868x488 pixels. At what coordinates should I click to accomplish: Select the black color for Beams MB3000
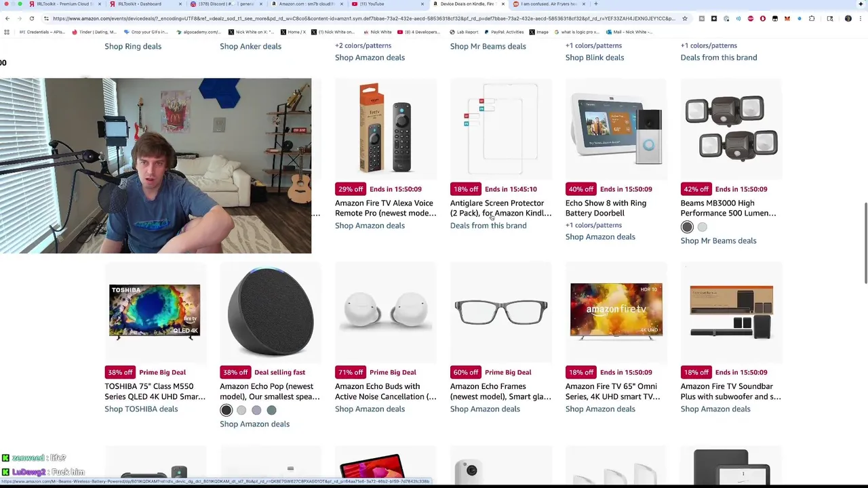click(x=687, y=228)
